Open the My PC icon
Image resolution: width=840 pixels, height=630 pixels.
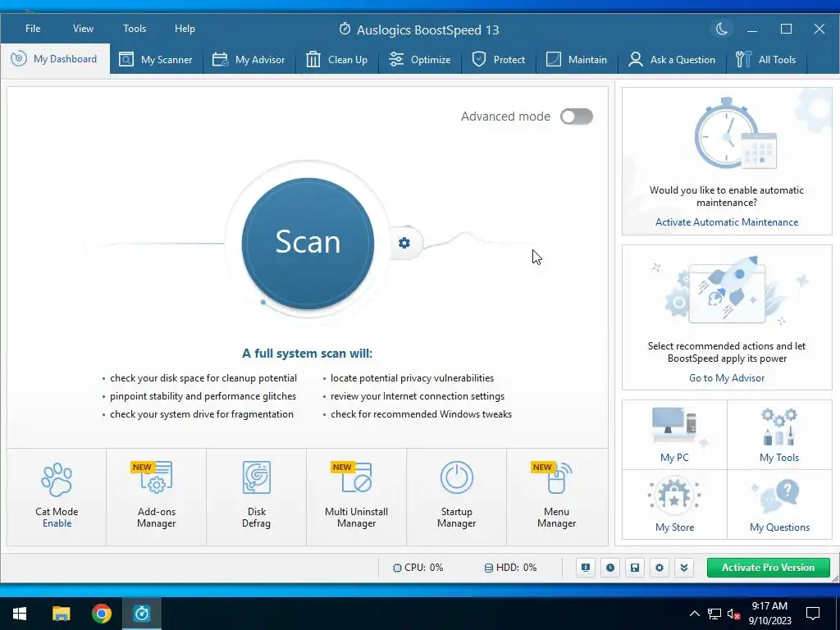pyautogui.click(x=674, y=427)
